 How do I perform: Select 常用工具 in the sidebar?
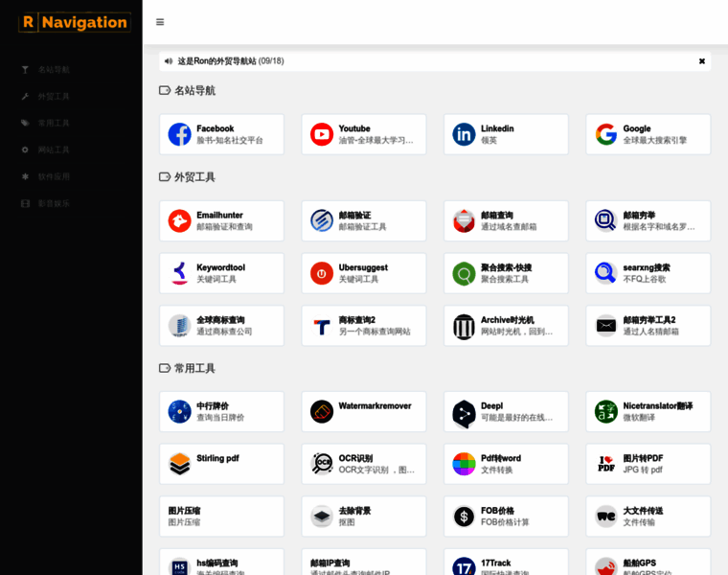54,123
